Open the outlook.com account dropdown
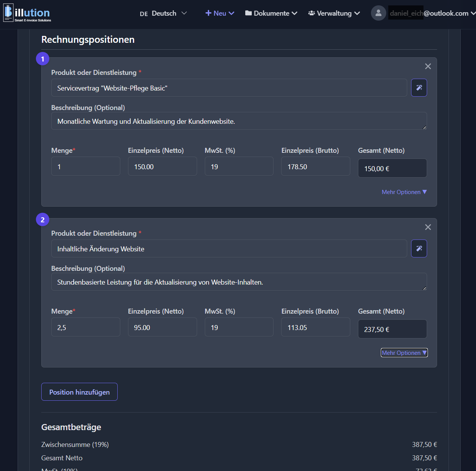The height and width of the screenshot is (471, 476). click(x=432, y=13)
